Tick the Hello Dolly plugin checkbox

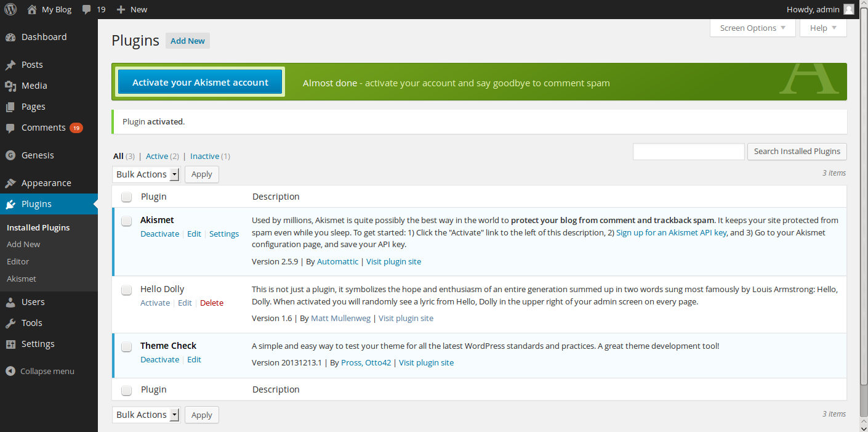point(126,290)
